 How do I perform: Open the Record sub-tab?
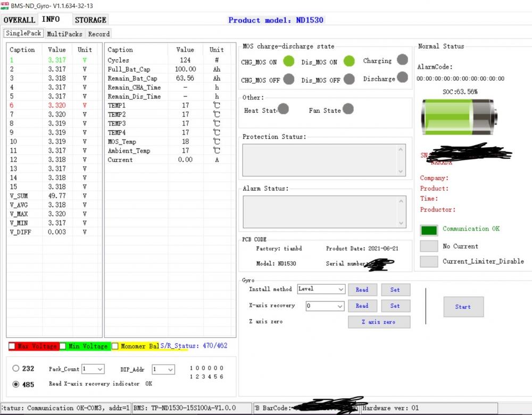tap(99, 34)
